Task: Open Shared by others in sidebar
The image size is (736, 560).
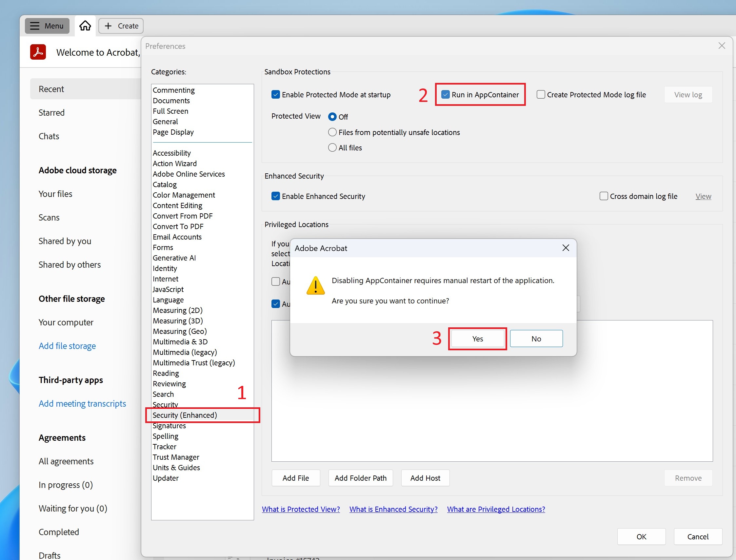Action: pos(70,265)
